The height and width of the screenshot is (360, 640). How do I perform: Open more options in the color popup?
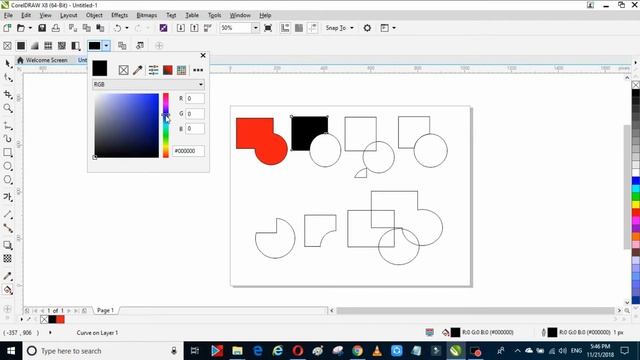point(198,70)
